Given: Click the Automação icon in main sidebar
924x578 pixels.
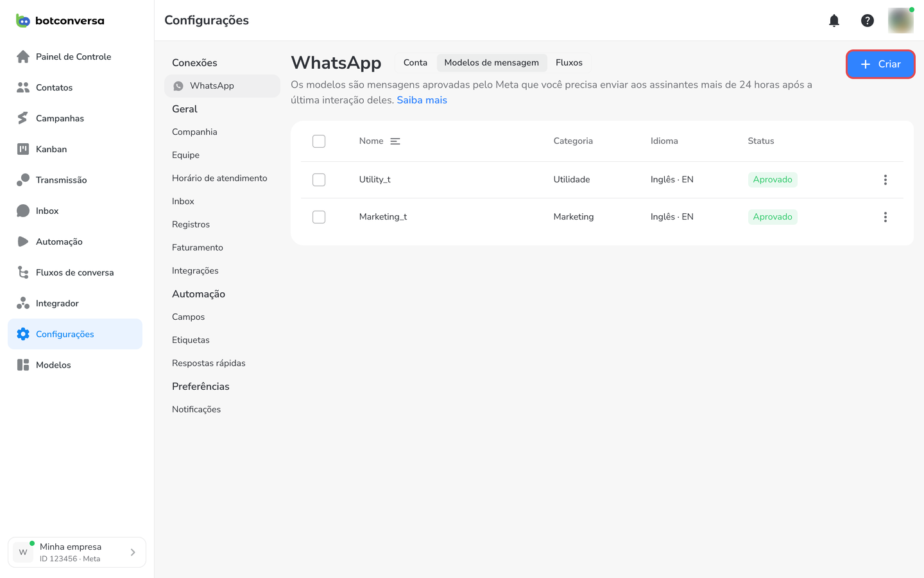Looking at the screenshot, I should [x=23, y=241].
